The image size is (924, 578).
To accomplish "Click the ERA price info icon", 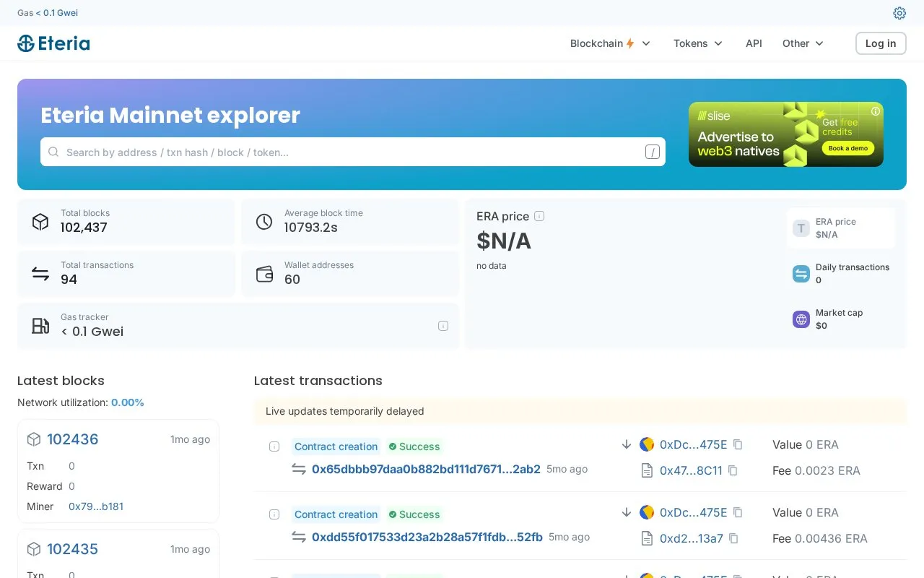I will pyautogui.click(x=539, y=216).
